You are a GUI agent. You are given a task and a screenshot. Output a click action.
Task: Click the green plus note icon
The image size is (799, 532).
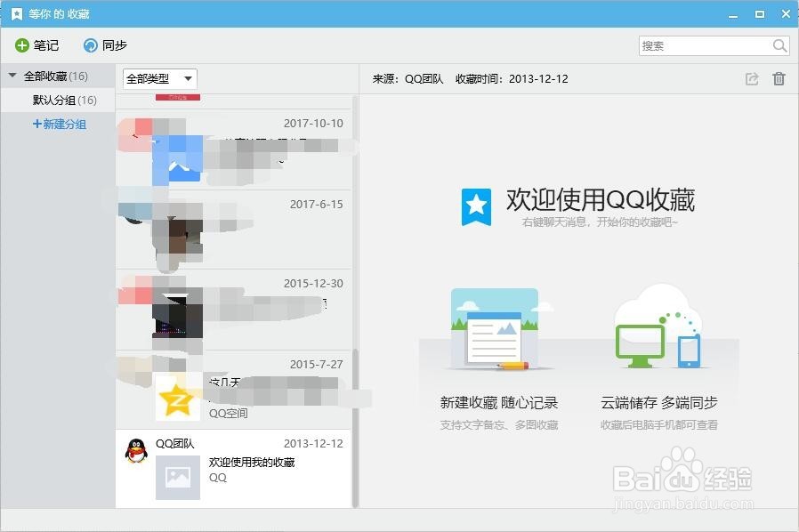[x=22, y=45]
